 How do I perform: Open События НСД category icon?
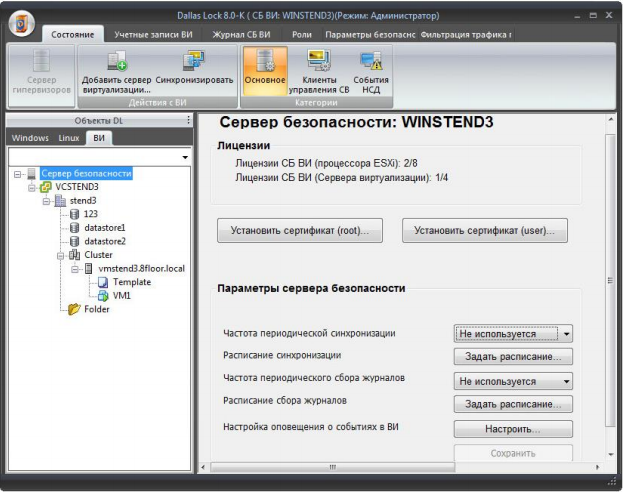371,61
